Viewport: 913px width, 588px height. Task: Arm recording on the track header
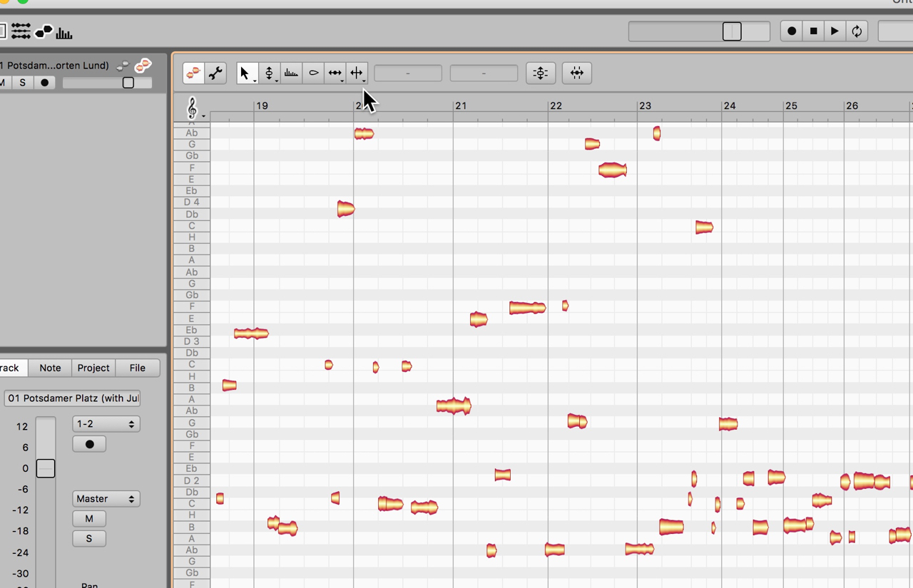[45, 83]
